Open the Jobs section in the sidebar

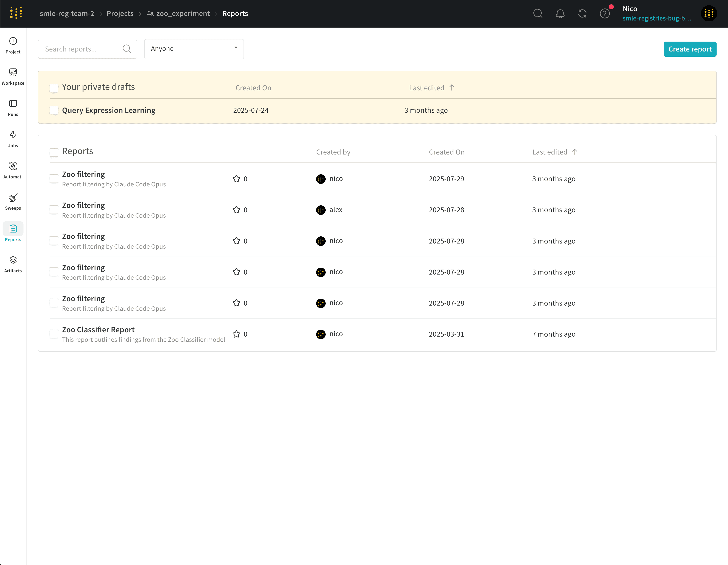point(13,139)
